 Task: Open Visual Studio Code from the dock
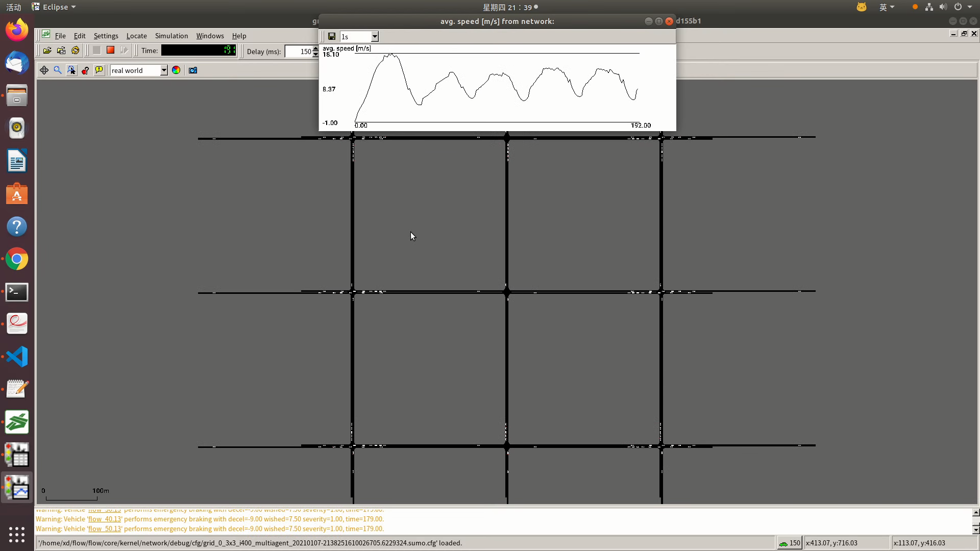point(17,357)
